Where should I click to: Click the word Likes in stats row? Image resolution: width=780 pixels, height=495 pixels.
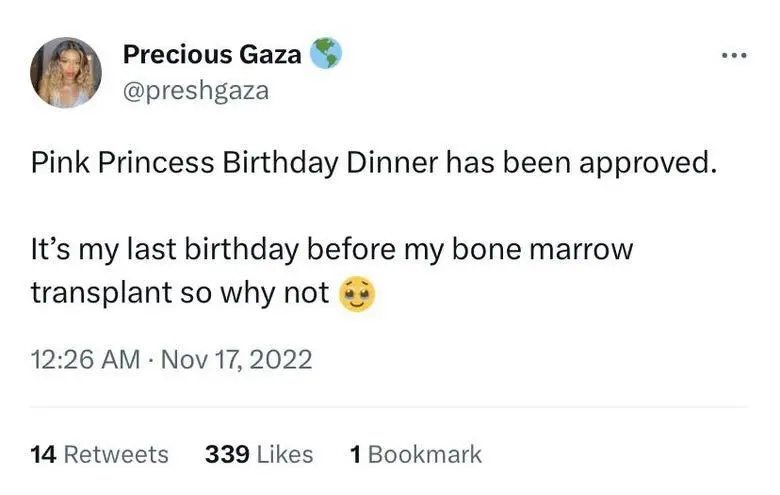(x=285, y=454)
